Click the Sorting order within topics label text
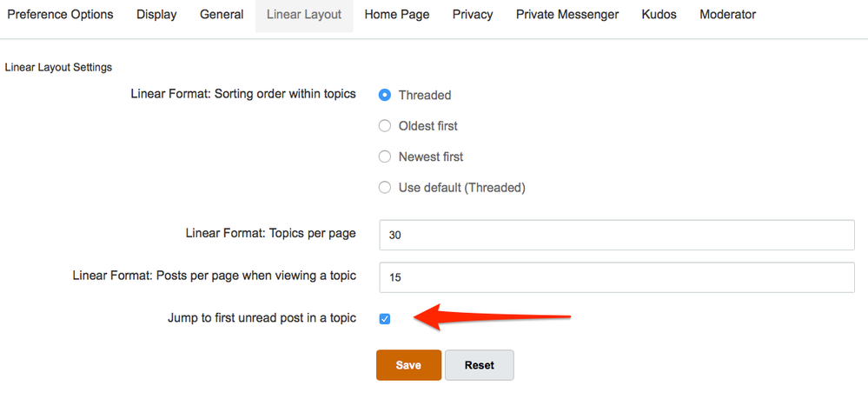Viewport: 868px width, 393px height. [x=243, y=94]
